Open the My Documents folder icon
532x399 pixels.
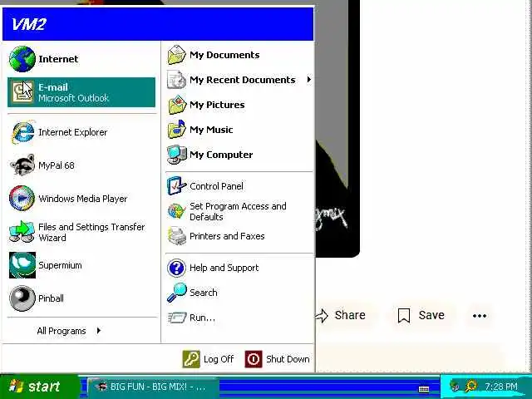177,55
